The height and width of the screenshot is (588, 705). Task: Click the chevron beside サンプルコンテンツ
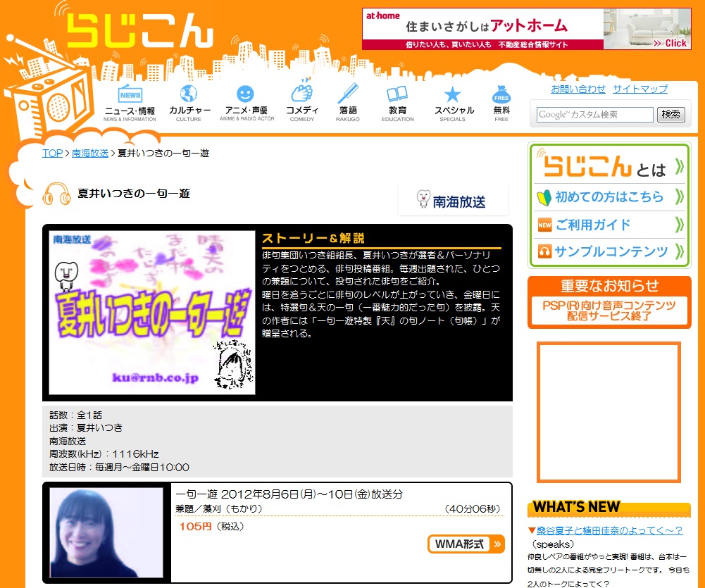[680, 251]
